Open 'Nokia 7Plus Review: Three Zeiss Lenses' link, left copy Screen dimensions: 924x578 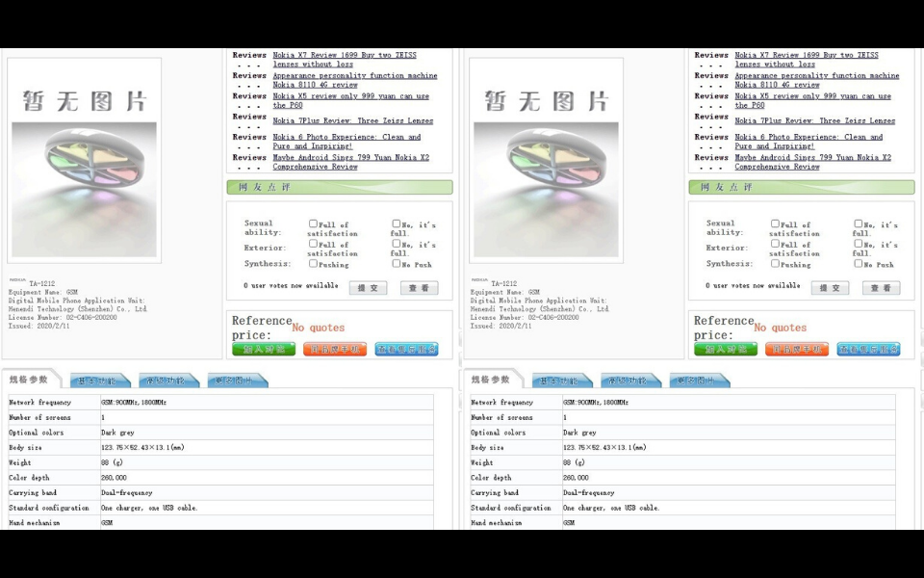(x=352, y=121)
